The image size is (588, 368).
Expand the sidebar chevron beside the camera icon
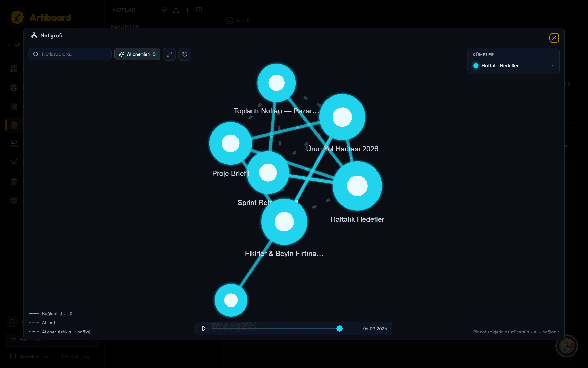click(9, 44)
